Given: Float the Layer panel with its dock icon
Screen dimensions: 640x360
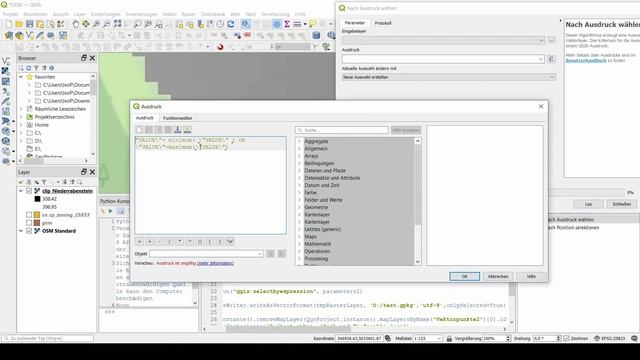Looking at the screenshot, I should (x=84, y=172).
